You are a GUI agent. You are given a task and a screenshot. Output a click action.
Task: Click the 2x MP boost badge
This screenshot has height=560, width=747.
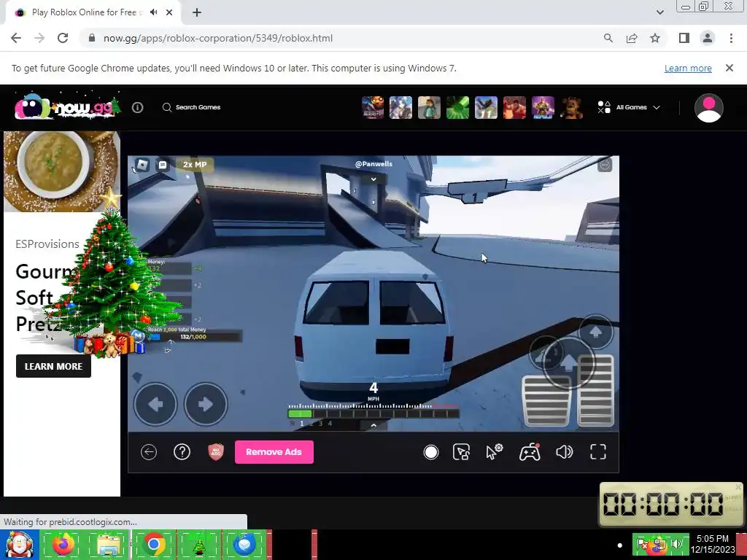coord(195,165)
